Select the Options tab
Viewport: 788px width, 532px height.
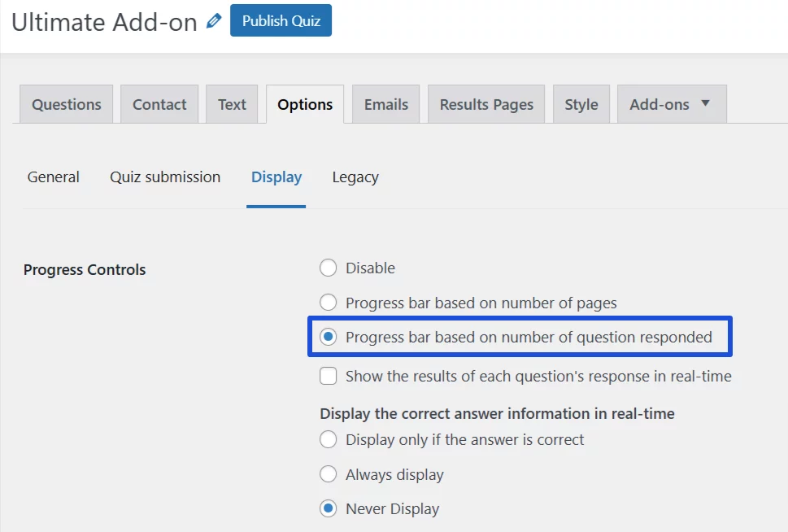point(305,104)
